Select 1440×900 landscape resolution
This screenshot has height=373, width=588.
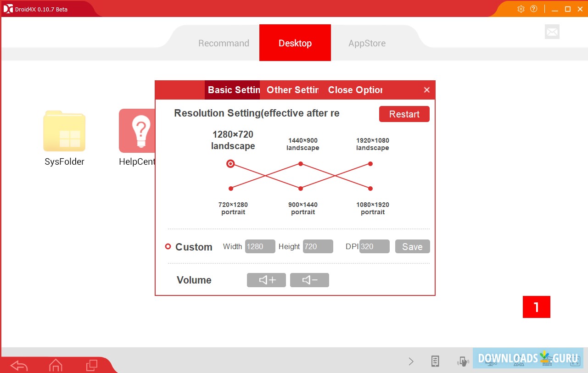click(301, 164)
